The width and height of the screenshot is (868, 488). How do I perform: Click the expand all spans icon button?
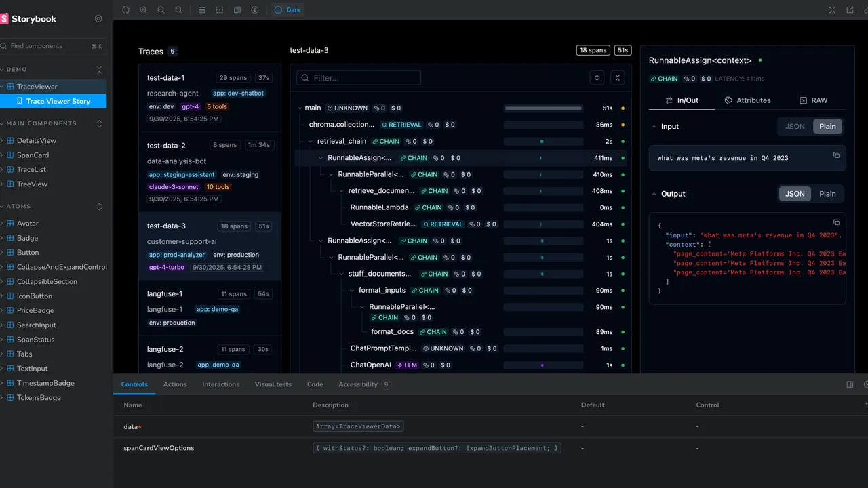(x=597, y=78)
